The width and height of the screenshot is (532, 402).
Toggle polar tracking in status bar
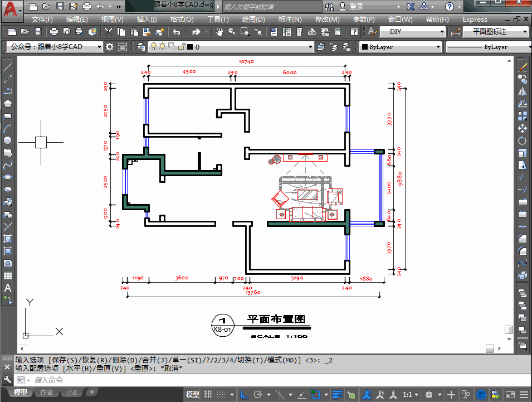click(258, 395)
